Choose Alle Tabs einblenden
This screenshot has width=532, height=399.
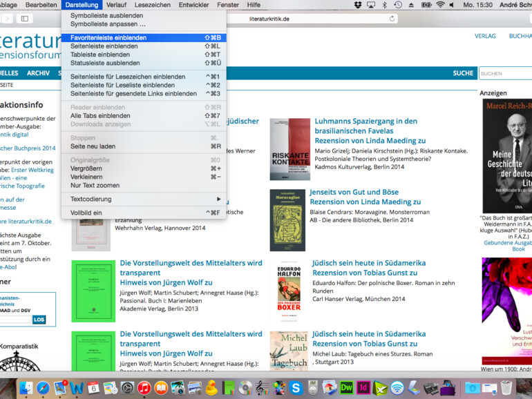pyautogui.click(x=144, y=115)
